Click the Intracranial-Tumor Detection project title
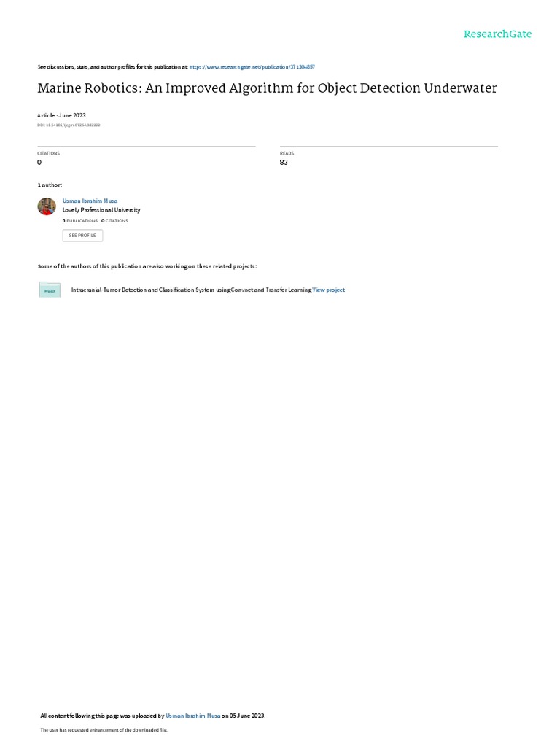This screenshot has width=560, height=747. [x=192, y=290]
